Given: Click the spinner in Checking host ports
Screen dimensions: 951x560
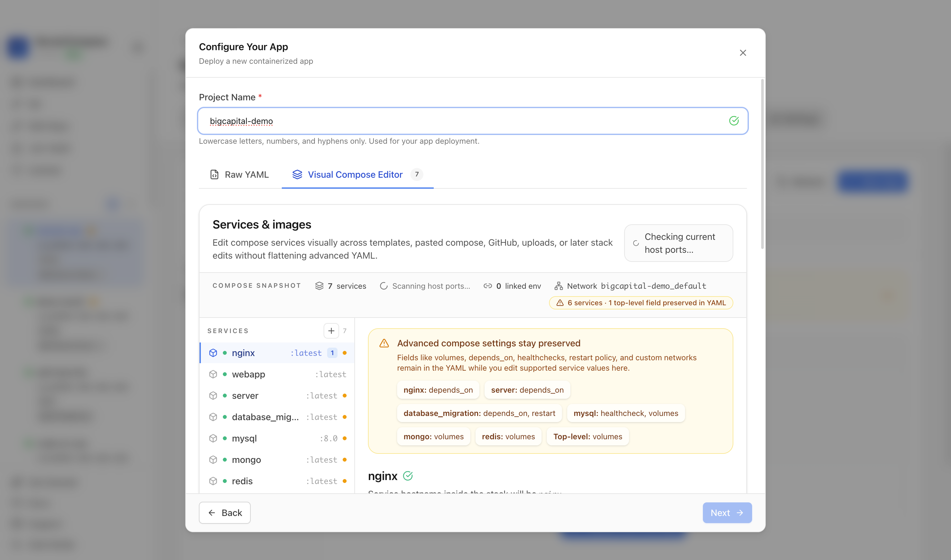Looking at the screenshot, I should [x=636, y=243].
